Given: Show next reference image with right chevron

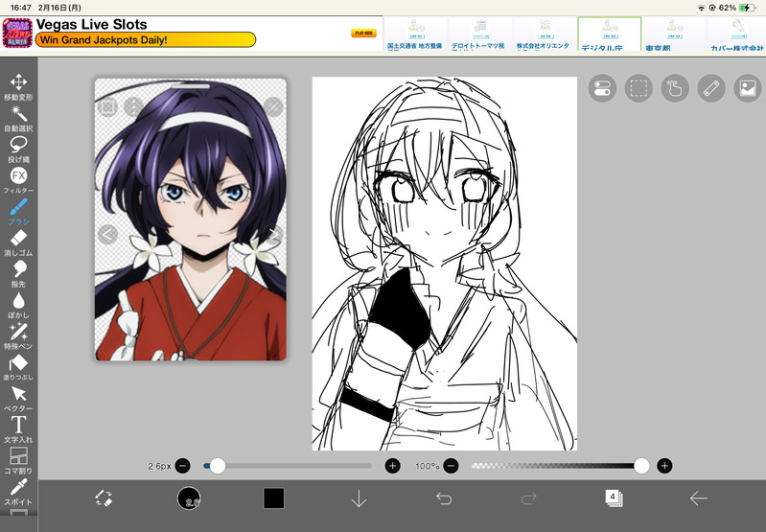Looking at the screenshot, I should tap(273, 235).
